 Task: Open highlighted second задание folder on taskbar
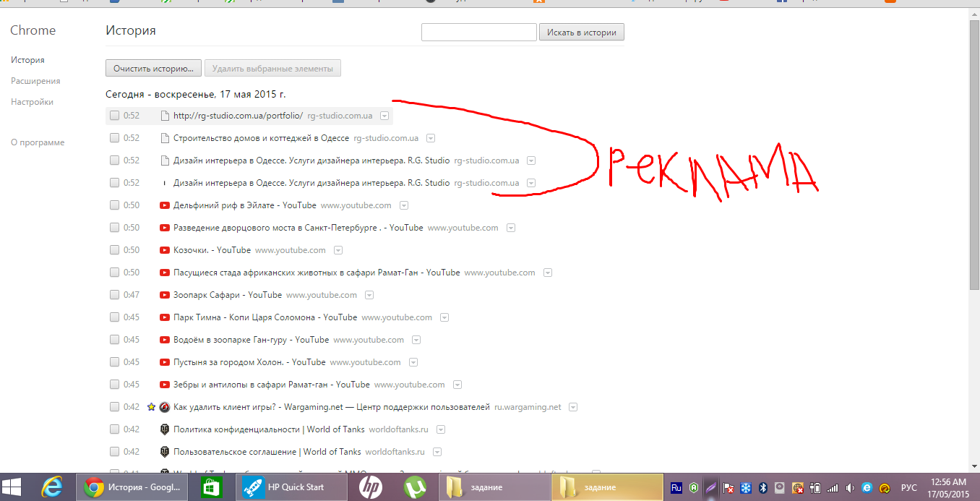coord(607,487)
